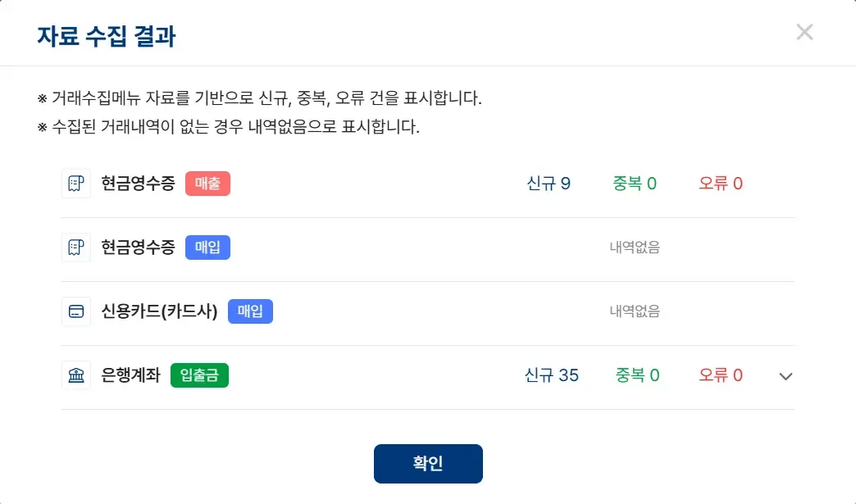Image resolution: width=856 pixels, height=504 pixels.
Task: Click 신규 9 for 현금영수증 매출
Action: tap(549, 183)
